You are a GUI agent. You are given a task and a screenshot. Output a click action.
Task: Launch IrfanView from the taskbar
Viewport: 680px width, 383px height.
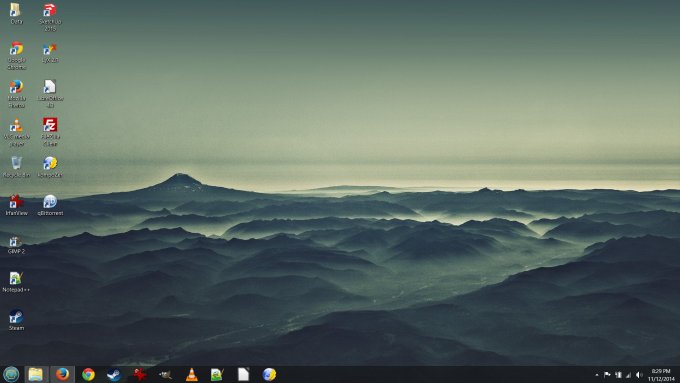(x=140, y=374)
